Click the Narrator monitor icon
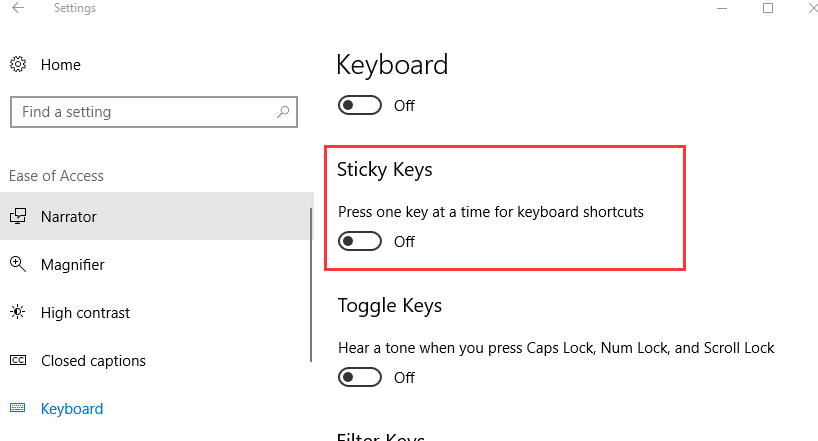Screen dimensions: 818x441 (18, 217)
